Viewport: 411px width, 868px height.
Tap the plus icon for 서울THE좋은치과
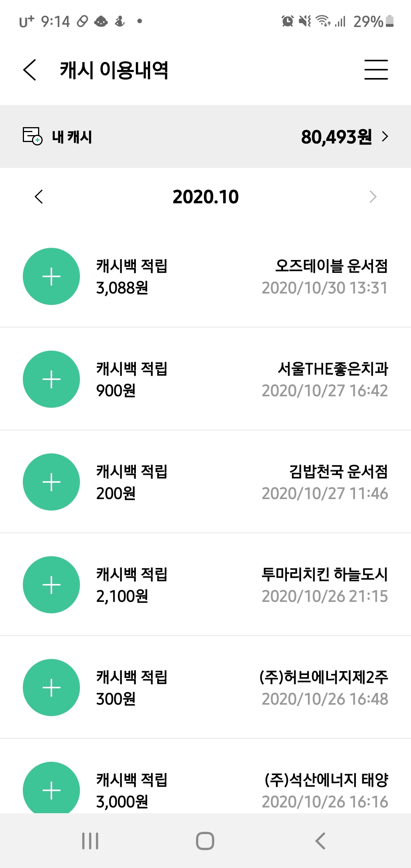pos(51,379)
